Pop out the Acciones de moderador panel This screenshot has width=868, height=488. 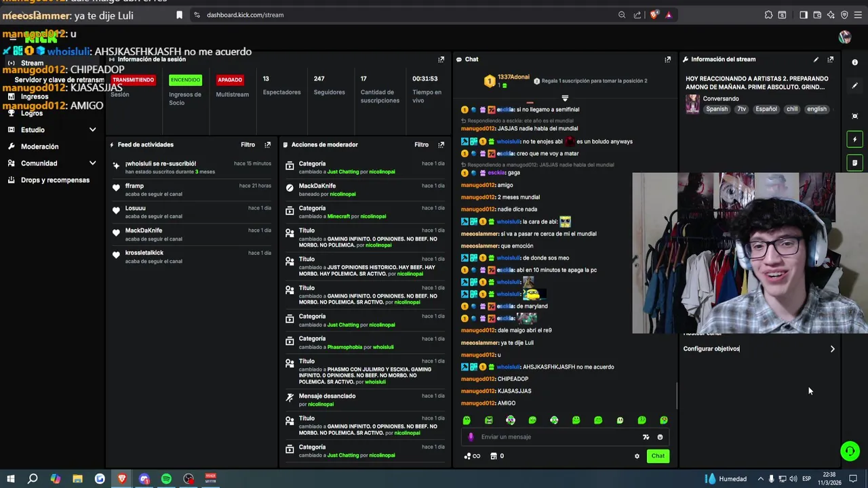441,144
